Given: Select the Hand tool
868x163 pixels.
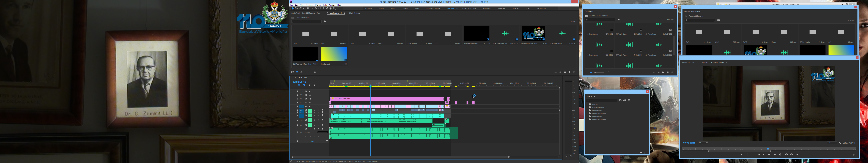Looking at the screenshot, I should point(331,8).
